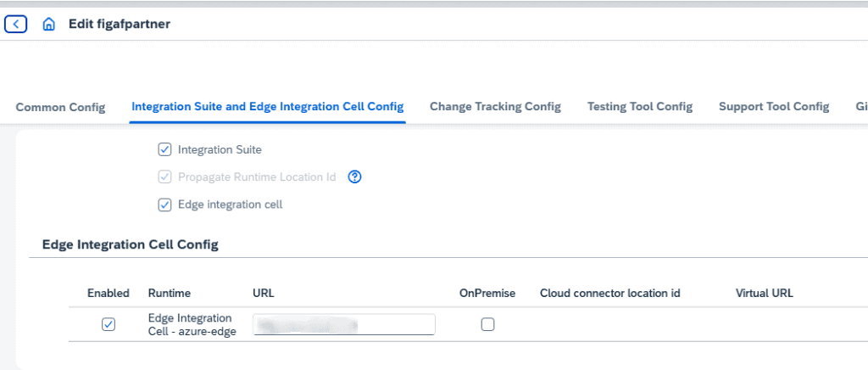The image size is (868, 370).
Task: Go to Support Tool Config tab
Action: 774,106
